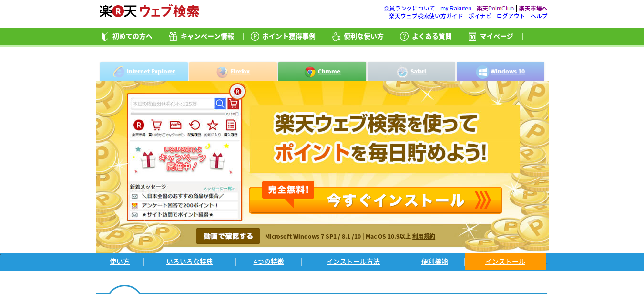
Task: Click the ログアウト link
Action: click(511, 16)
